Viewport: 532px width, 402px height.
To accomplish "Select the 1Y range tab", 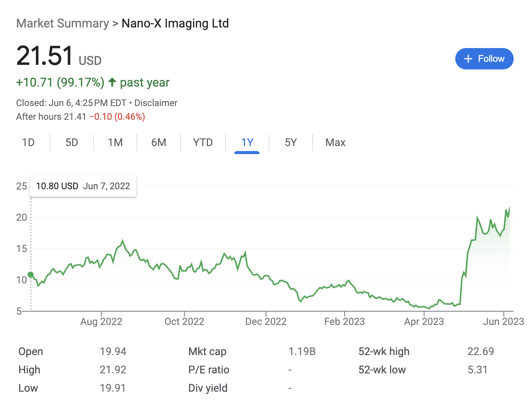I will click(x=247, y=143).
